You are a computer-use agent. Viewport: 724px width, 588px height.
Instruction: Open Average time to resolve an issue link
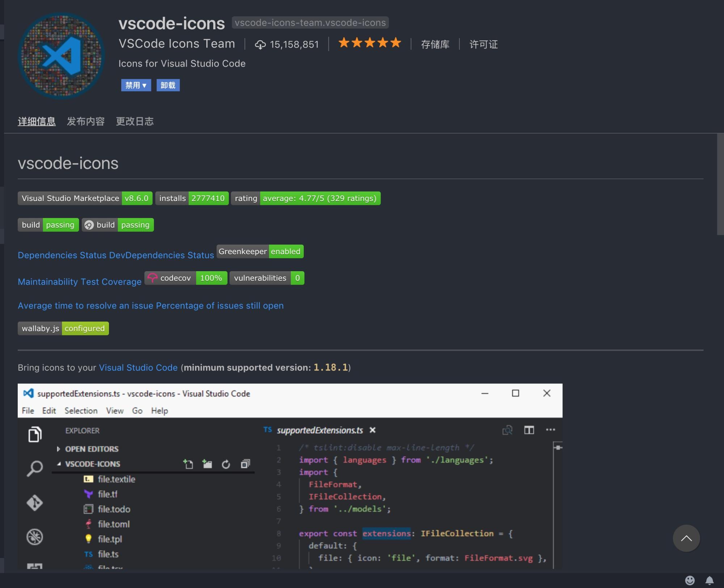click(x=86, y=306)
